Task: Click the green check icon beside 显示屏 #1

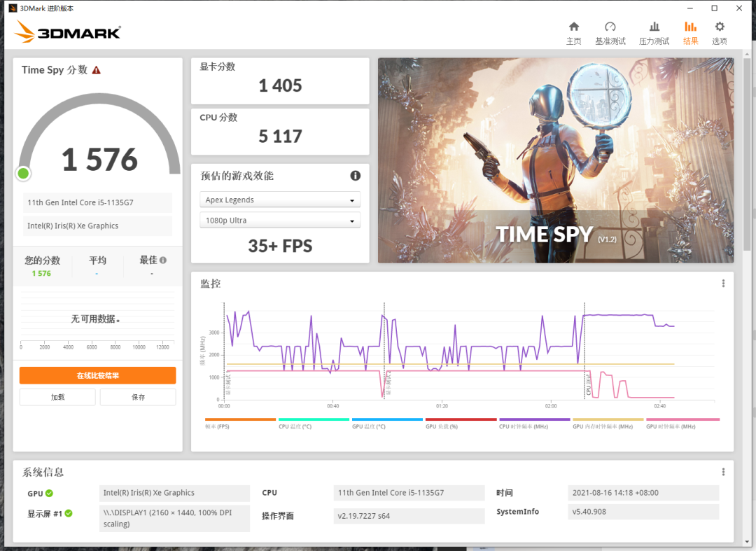Action: [69, 513]
